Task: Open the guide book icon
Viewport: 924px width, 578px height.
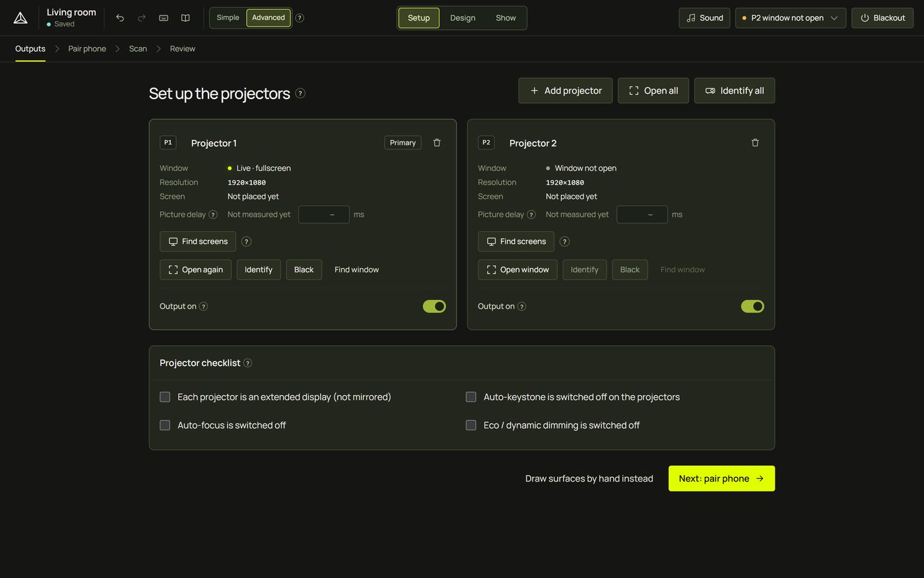Action: click(x=185, y=18)
